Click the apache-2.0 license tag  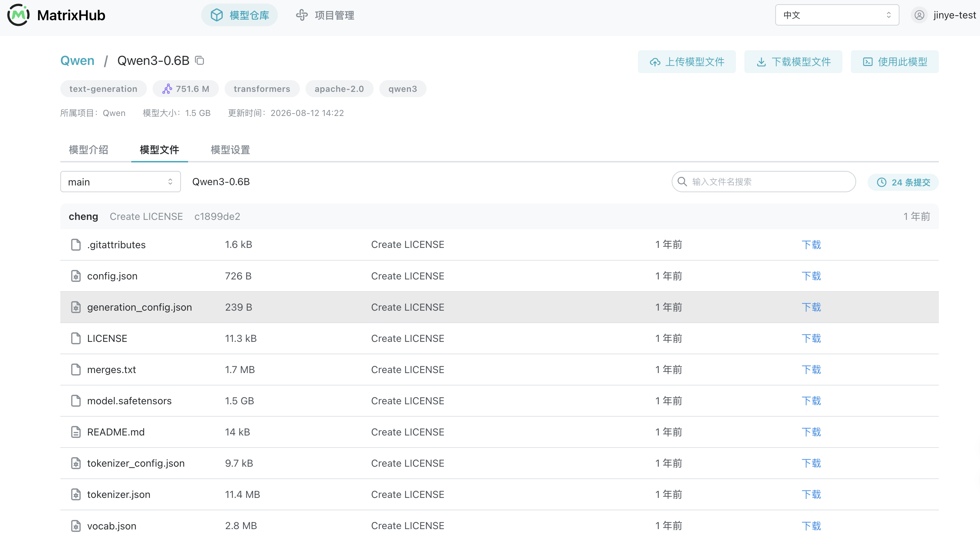click(339, 89)
